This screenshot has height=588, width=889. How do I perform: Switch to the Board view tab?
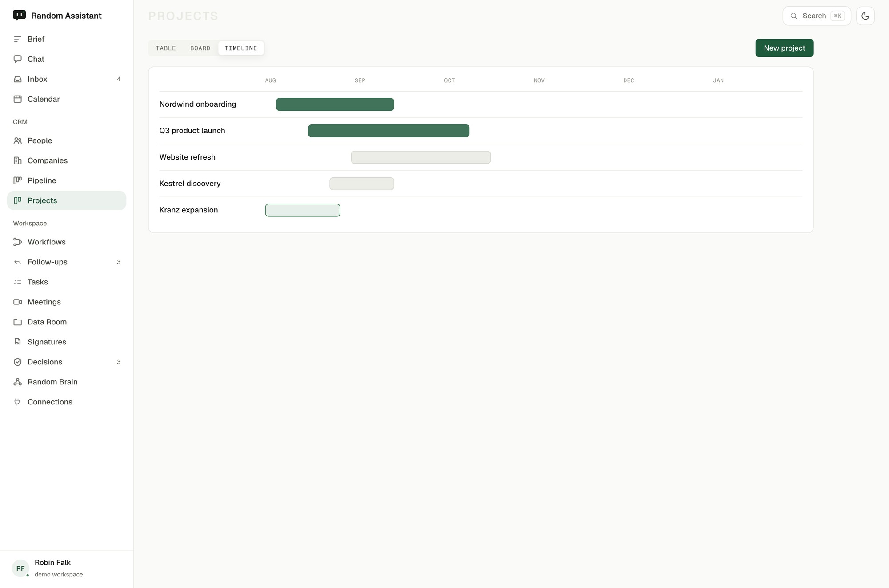pos(200,48)
